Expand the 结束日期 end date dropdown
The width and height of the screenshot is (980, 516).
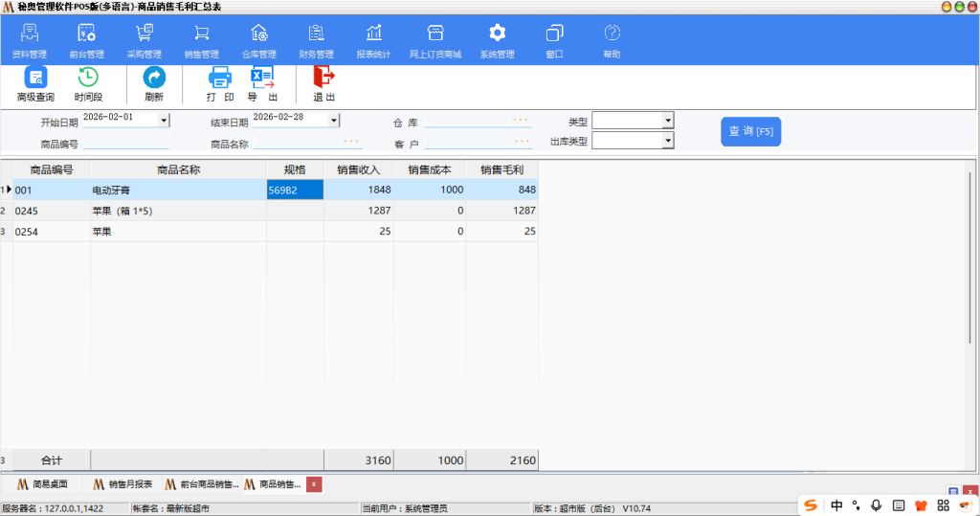pos(334,120)
